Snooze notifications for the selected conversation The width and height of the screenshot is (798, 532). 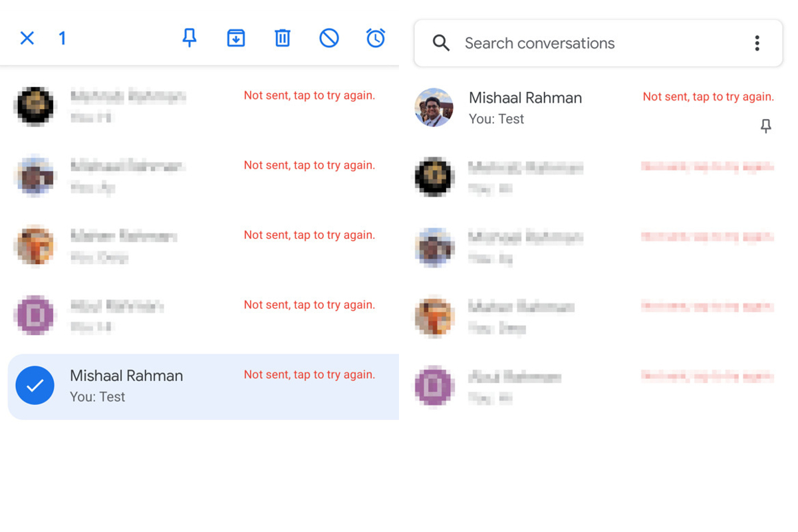376,38
